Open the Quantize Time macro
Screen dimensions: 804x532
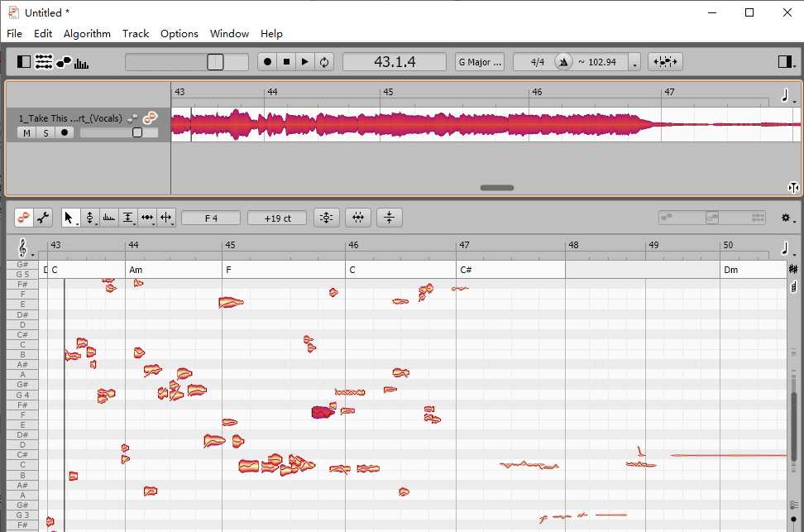[x=357, y=218]
